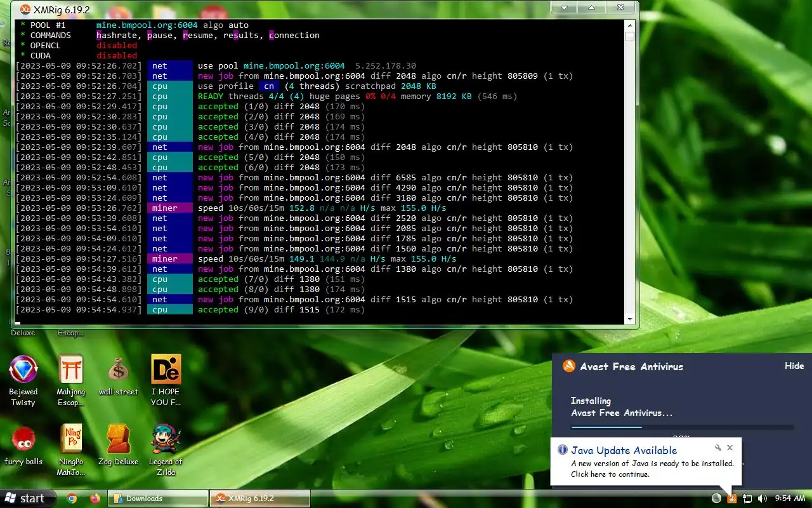The width and height of the screenshot is (812, 508).
Task: Select the Mahjong Escap... torii gate icon
Action: point(70,369)
